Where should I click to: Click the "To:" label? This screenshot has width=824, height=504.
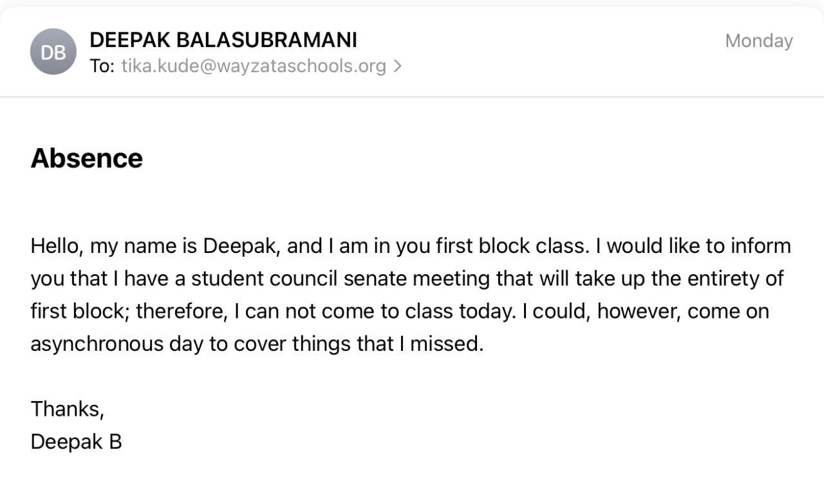coord(102,66)
